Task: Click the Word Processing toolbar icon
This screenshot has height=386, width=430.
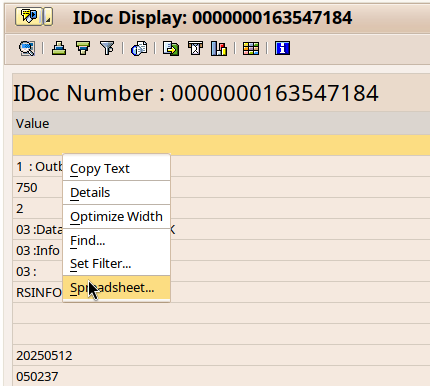Action: (x=195, y=48)
